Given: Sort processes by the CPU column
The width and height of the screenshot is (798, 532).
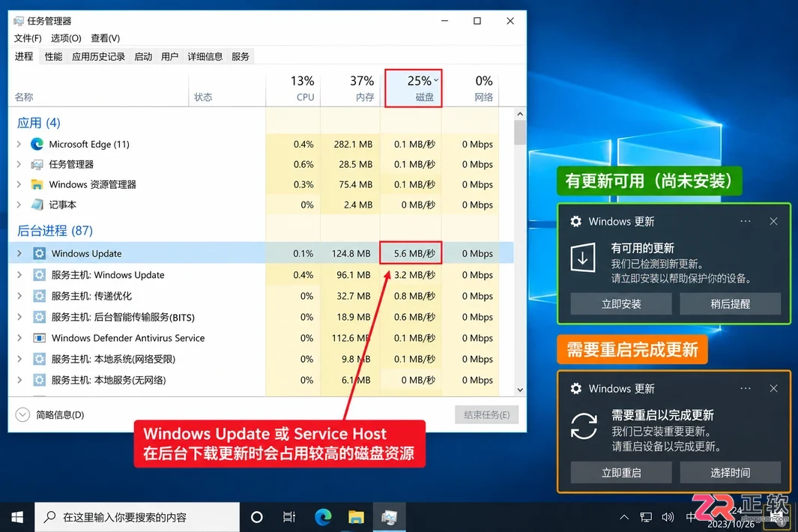Looking at the screenshot, I should 293,88.
